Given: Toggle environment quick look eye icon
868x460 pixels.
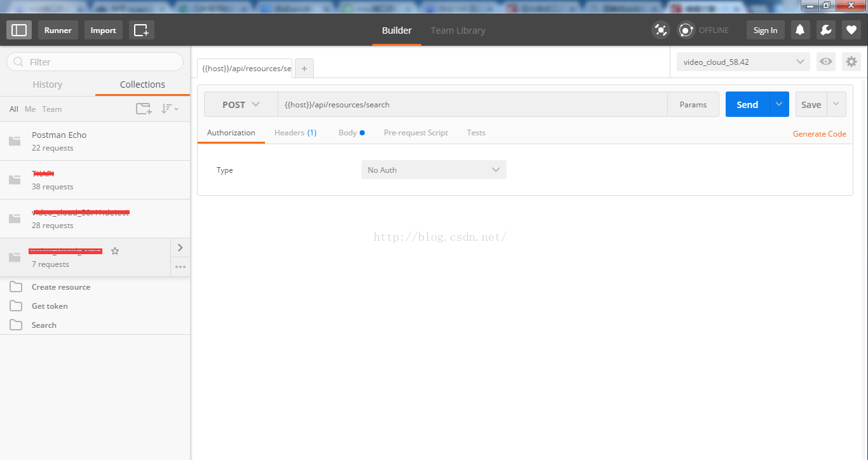Looking at the screenshot, I should [x=825, y=62].
